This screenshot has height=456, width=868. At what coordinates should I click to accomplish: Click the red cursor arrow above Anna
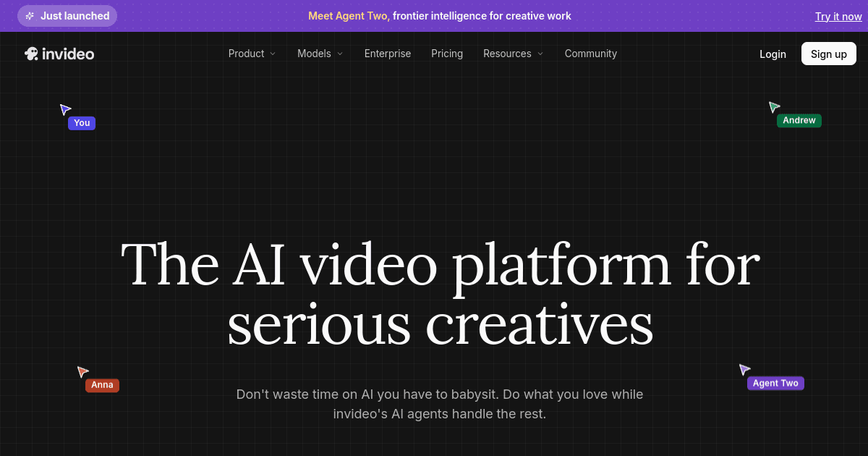click(x=82, y=371)
